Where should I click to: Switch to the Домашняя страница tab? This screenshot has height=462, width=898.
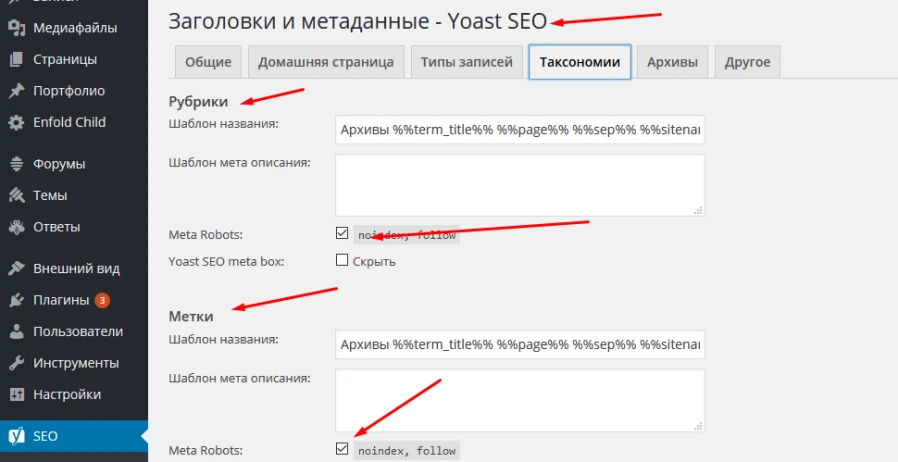tap(326, 62)
